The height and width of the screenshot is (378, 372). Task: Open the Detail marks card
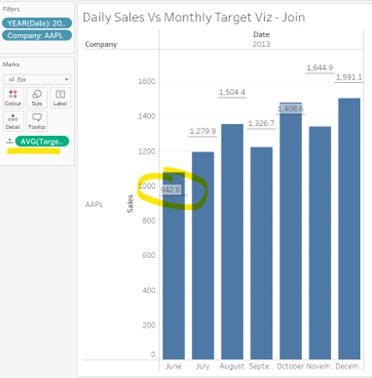click(13, 121)
